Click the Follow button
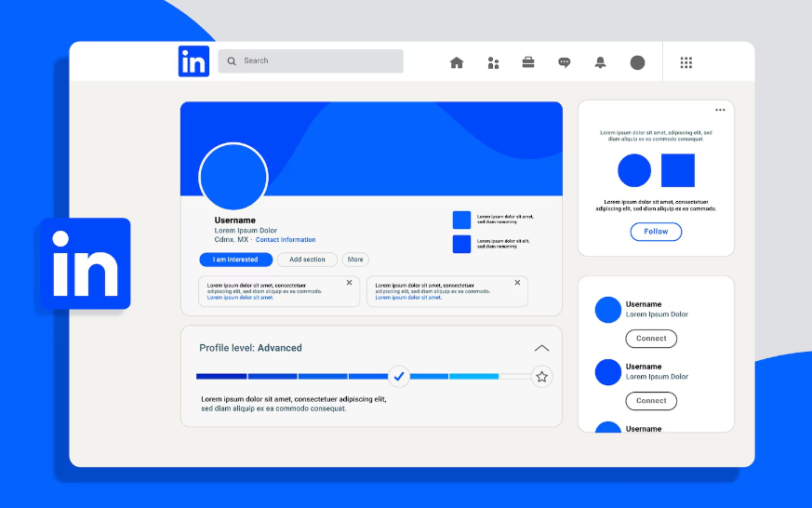This screenshot has height=508, width=812. 656,232
